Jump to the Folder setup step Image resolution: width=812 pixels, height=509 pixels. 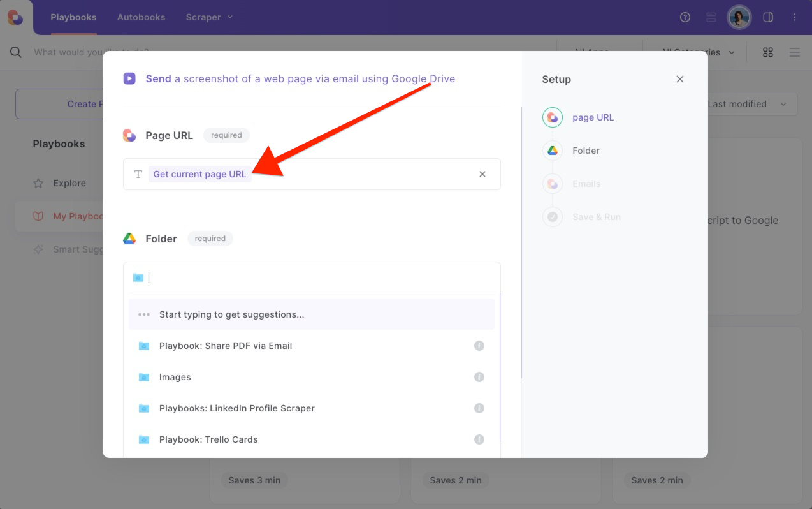585,151
